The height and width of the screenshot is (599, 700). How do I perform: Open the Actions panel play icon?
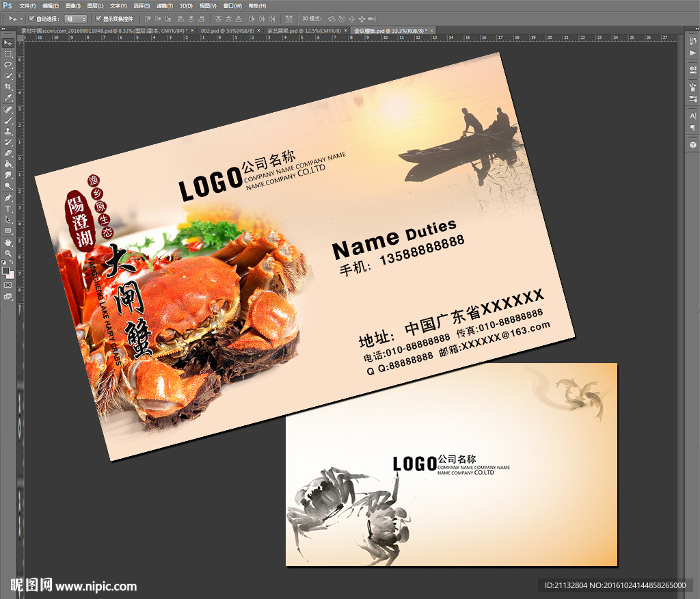click(692, 53)
